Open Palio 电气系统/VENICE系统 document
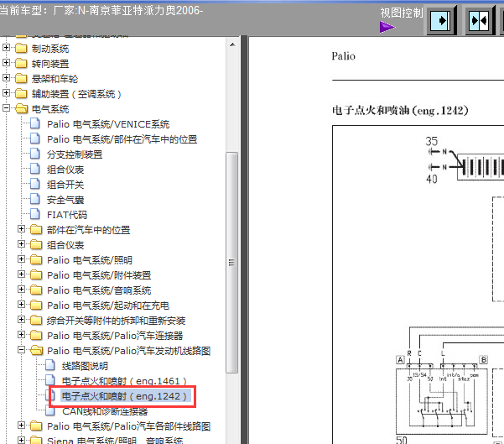 (108, 124)
